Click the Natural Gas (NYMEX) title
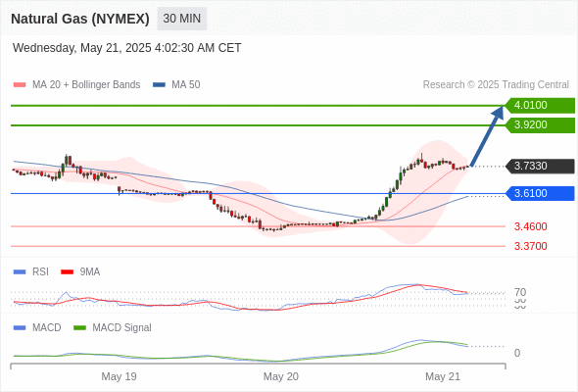Viewport: 578px width, 392px height. [x=80, y=19]
